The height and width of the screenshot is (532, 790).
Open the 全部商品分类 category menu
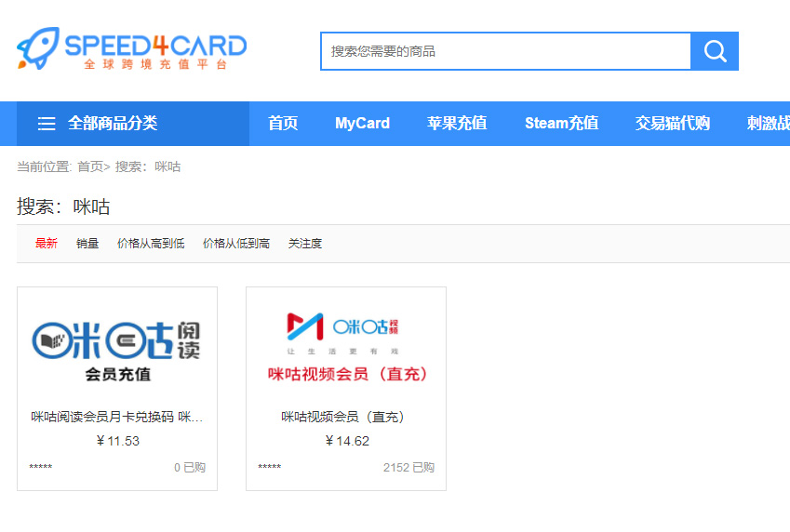point(133,124)
